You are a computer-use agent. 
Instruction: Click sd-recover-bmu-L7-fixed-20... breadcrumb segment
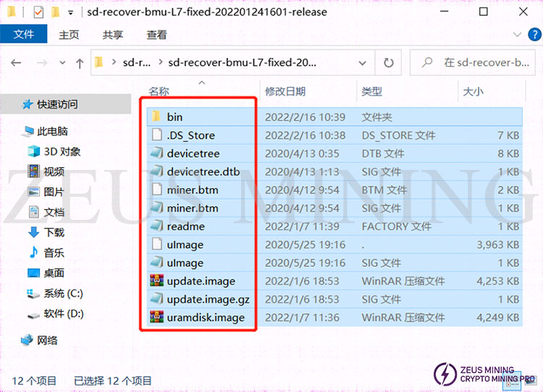point(242,63)
